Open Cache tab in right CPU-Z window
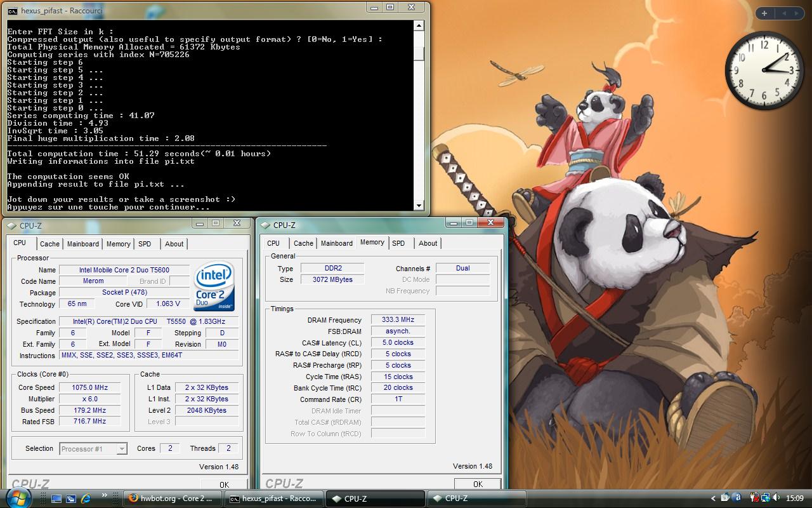 (303, 243)
